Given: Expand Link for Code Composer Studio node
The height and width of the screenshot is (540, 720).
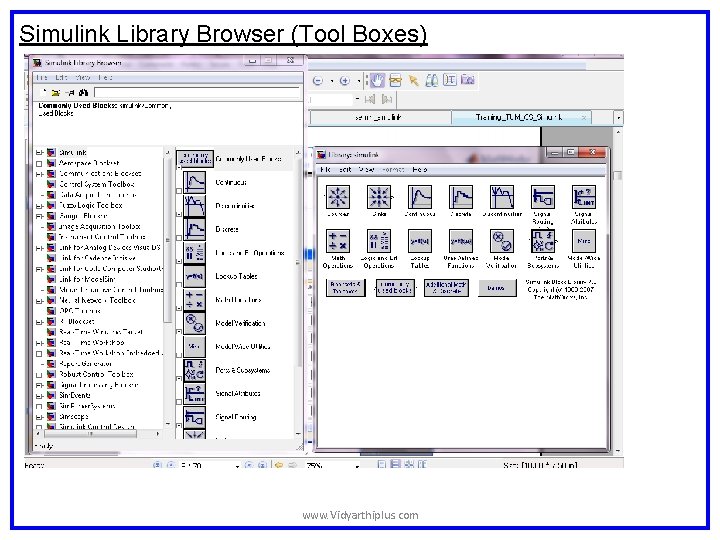Looking at the screenshot, I should (x=39, y=269).
